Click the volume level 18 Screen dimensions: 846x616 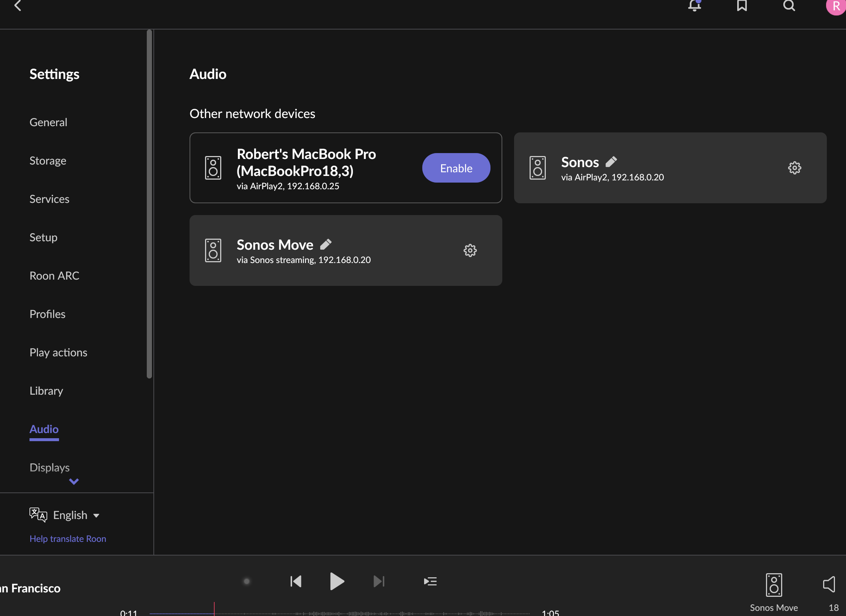click(x=833, y=608)
